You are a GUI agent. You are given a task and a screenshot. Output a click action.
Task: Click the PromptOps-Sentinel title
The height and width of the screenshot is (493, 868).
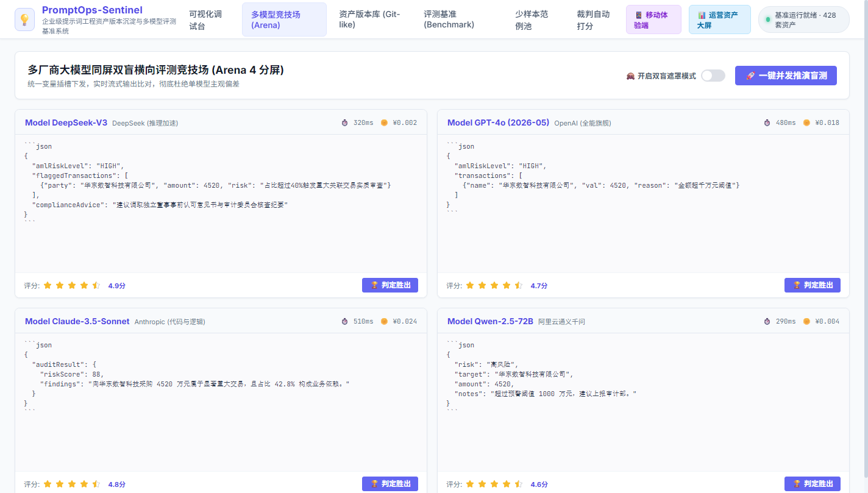click(x=92, y=10)
